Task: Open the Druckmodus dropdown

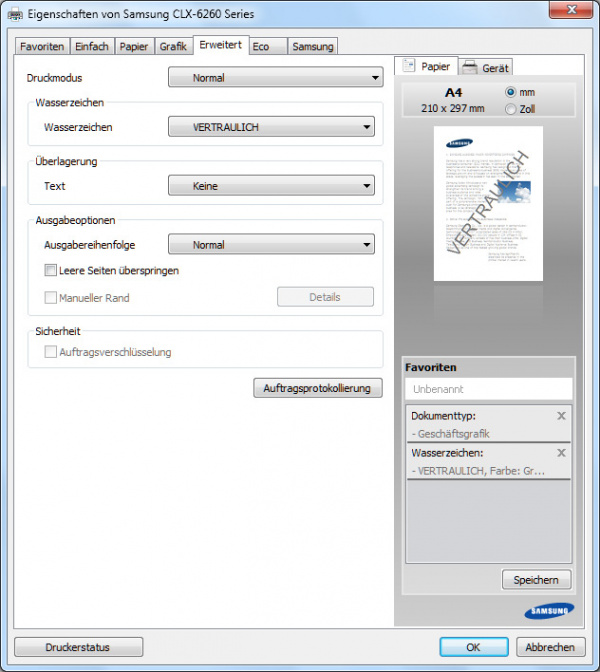Action: tap(275, 78)
